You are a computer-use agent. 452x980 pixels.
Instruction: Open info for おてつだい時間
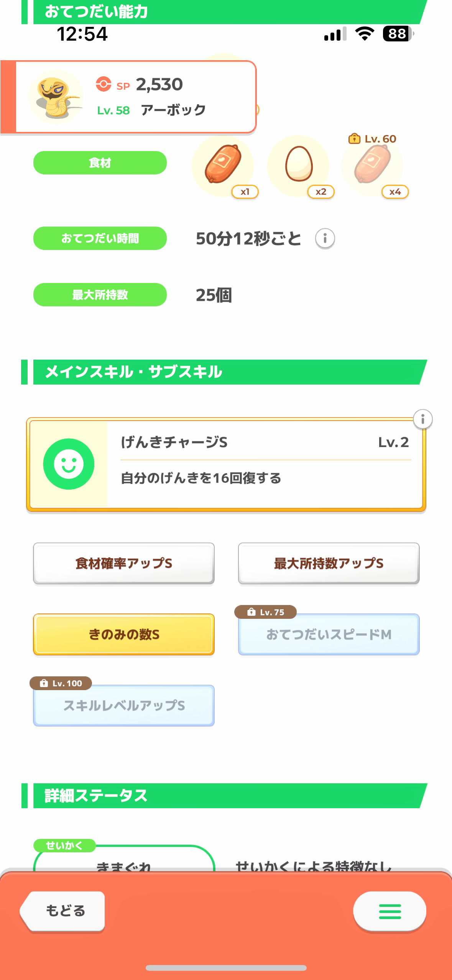[325, 238]
